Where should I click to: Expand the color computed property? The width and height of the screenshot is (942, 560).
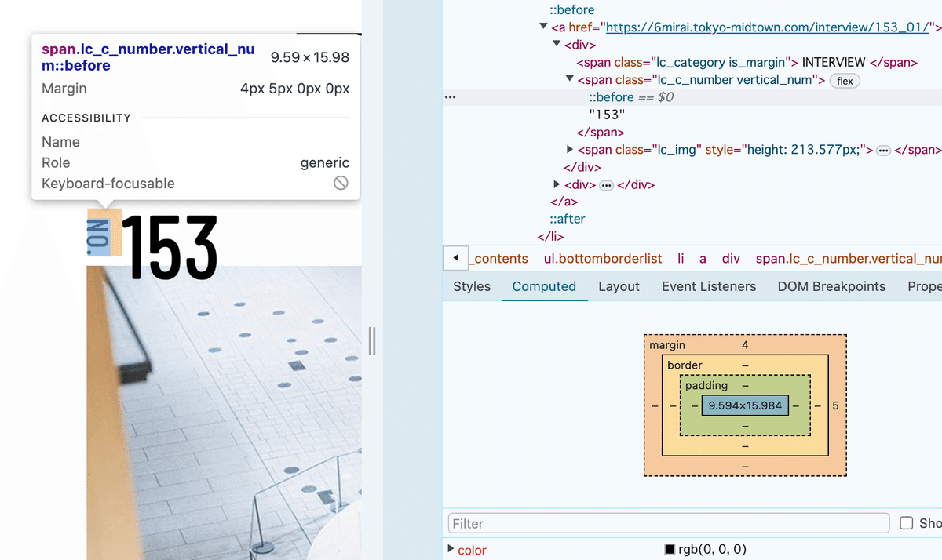451,550
